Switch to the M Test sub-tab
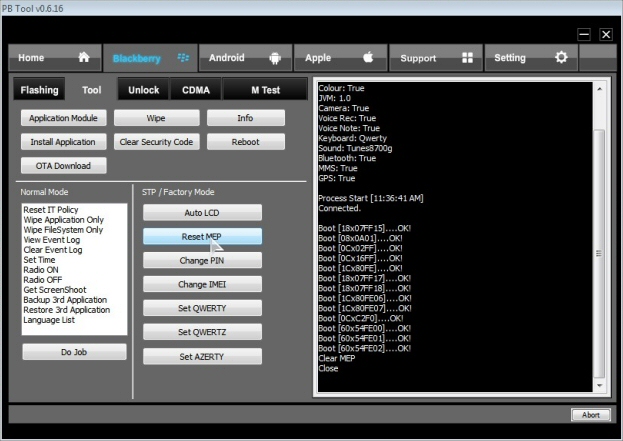Image resolution: width=623 pixels, height=441 pixels. click(x=265, y=90)
